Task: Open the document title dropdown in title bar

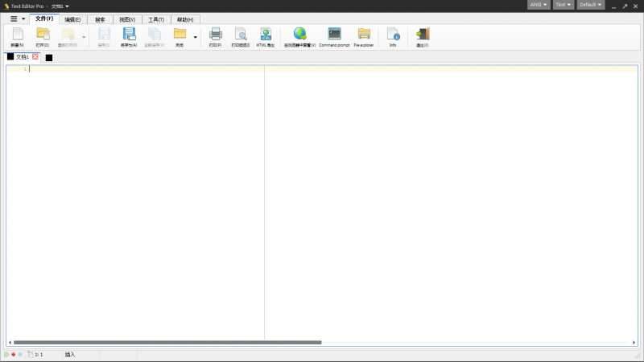Action: [x=60, y=6]
